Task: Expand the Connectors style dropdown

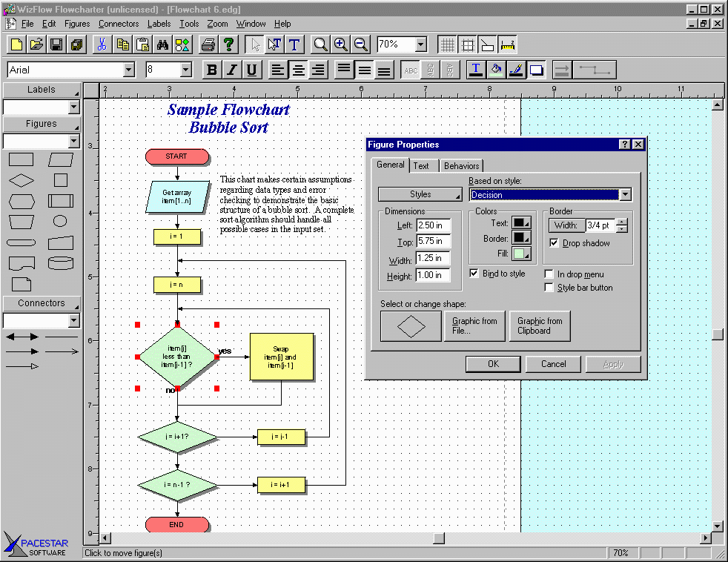Action: (x=74, y=320)
